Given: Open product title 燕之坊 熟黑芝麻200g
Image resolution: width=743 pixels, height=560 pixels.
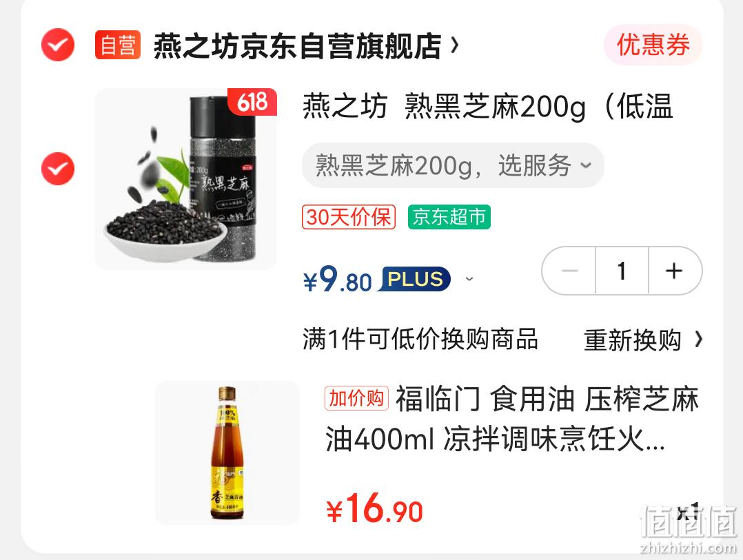Looking at the screenshot, I should tap(488, 107).
